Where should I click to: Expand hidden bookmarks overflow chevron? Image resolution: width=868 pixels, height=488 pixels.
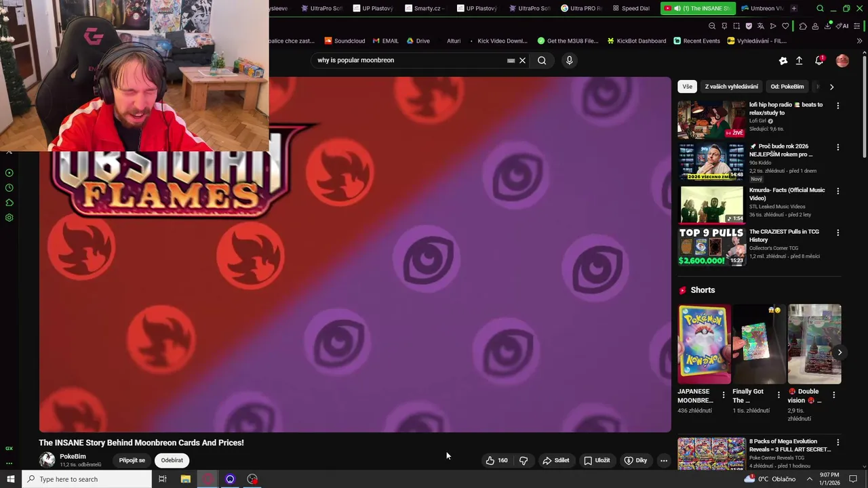pos(859,41)
